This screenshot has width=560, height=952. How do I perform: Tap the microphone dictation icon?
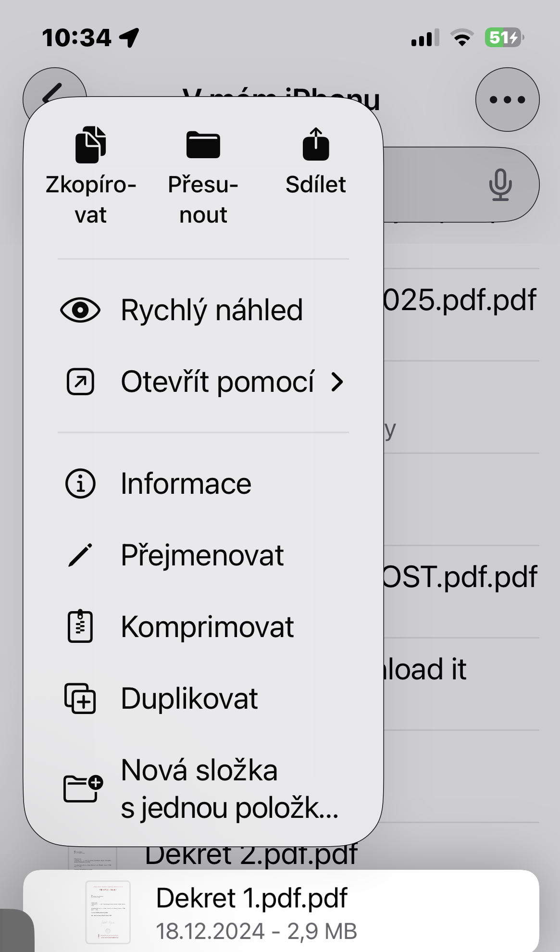tap(500, 185)
